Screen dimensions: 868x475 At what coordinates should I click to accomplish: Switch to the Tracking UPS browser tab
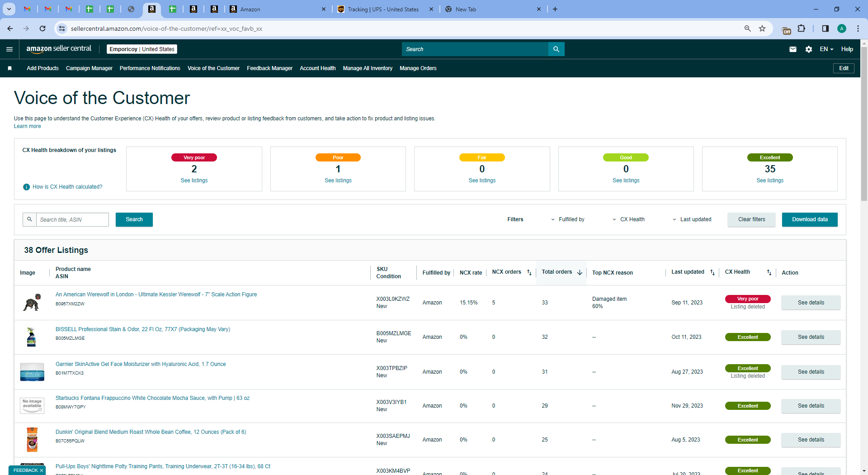click(x=384, y=9)
